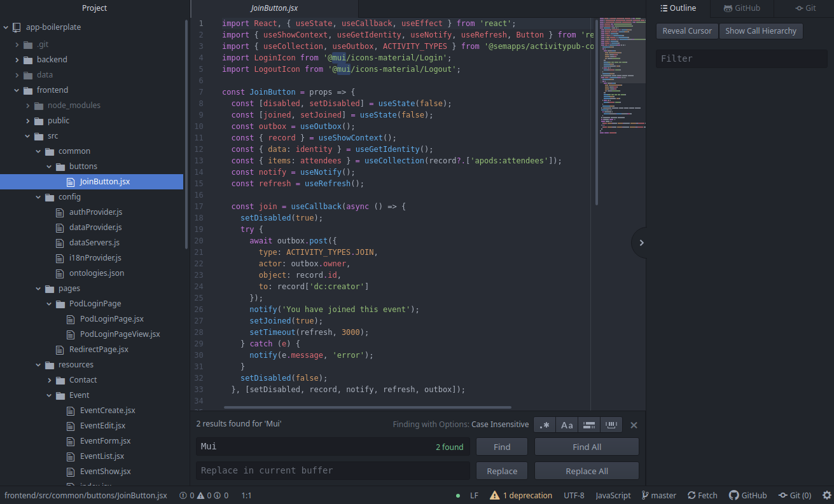Expand the data folder
The image size is (834, 504).
[17, 75]
